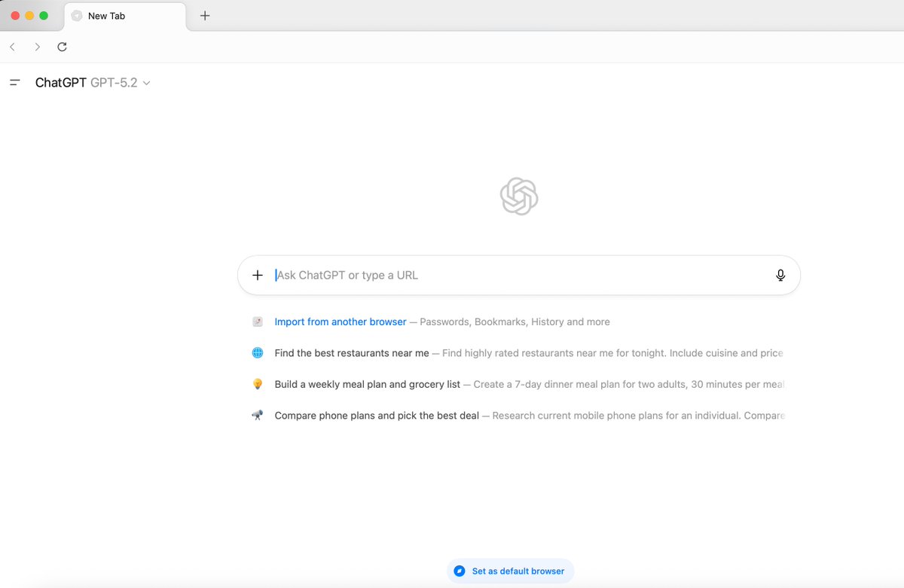Reload the page with refresh icon

point(63,47)
